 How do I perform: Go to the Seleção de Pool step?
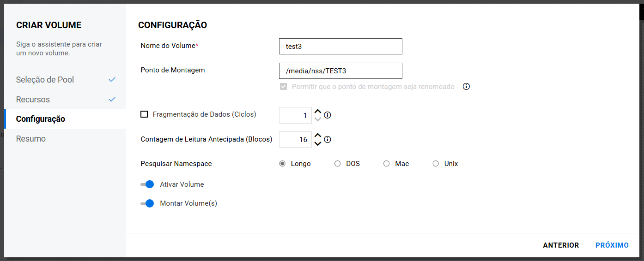[45, 80]
